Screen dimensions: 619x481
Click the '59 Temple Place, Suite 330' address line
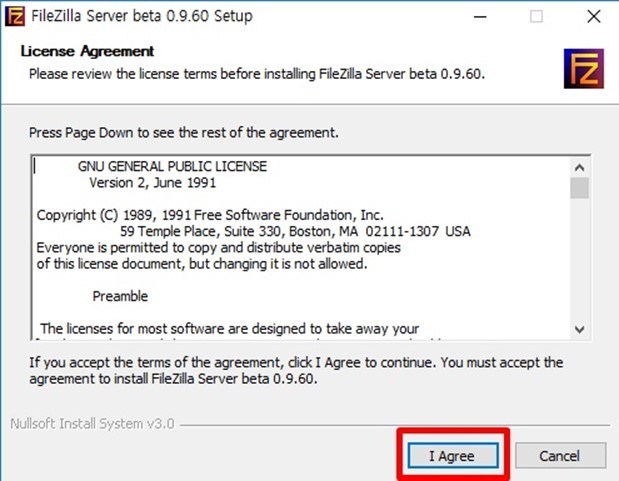tap(295, 231)
